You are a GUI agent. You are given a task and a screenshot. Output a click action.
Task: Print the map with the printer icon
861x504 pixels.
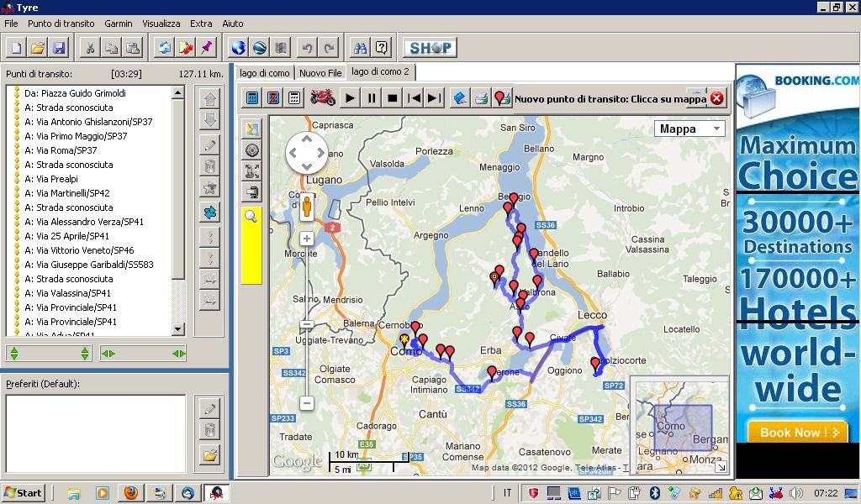pos(481,98)
